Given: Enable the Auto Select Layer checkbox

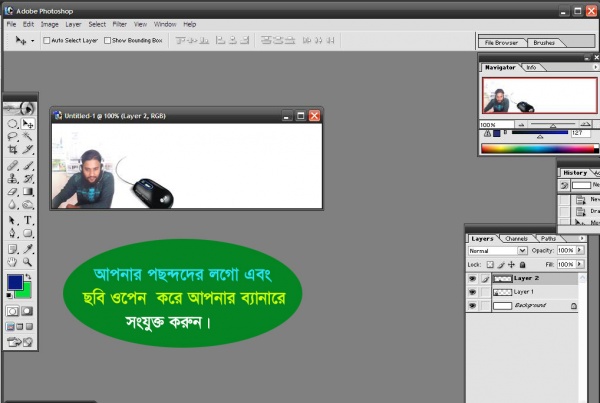Looking at the screenshot, I should coord(46,41).
